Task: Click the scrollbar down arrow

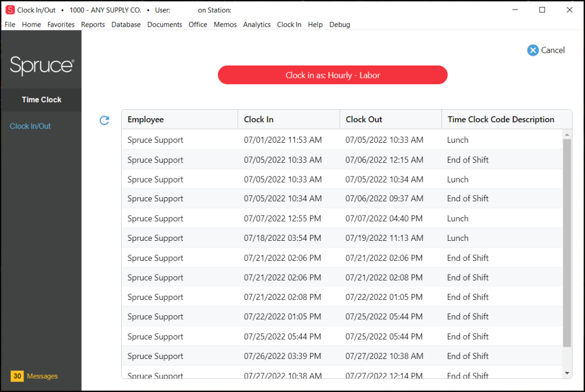Action: coord(567,373)
